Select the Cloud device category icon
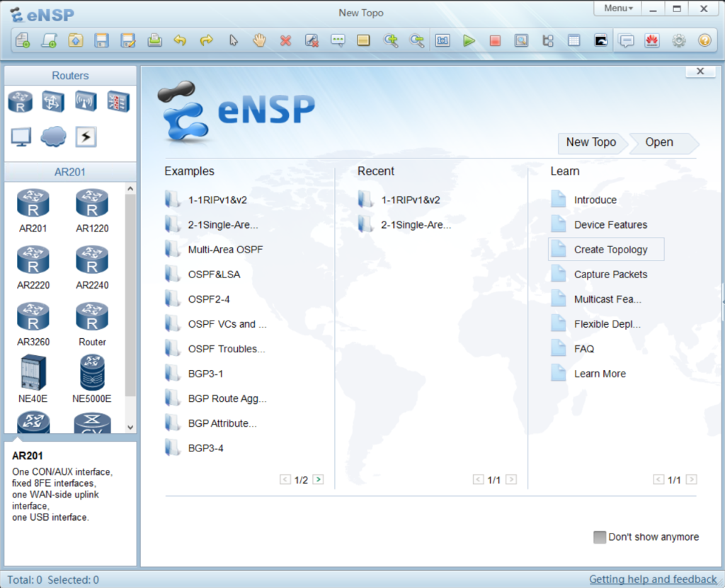The height and width of the screenshot is (588, 725). point(53,137)
